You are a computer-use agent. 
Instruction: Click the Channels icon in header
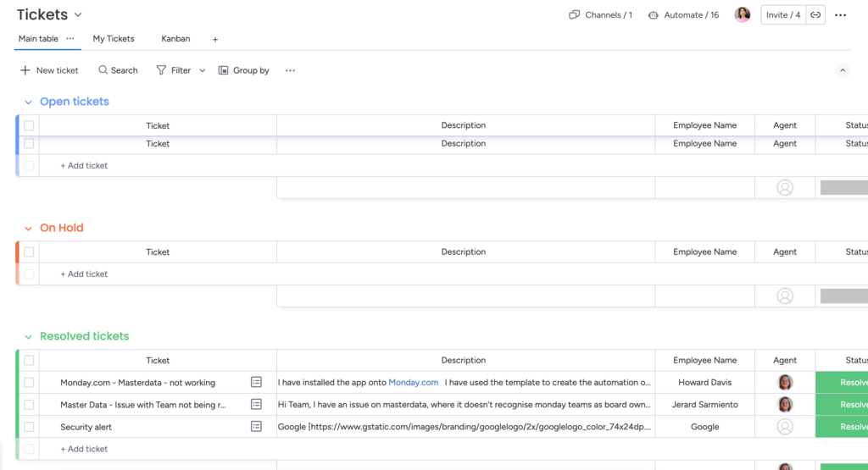[x=575, y=15]
